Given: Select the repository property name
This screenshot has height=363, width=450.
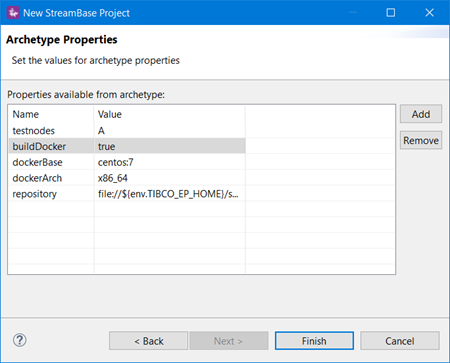Looking at the screenshot, I should tap(34, 194).
